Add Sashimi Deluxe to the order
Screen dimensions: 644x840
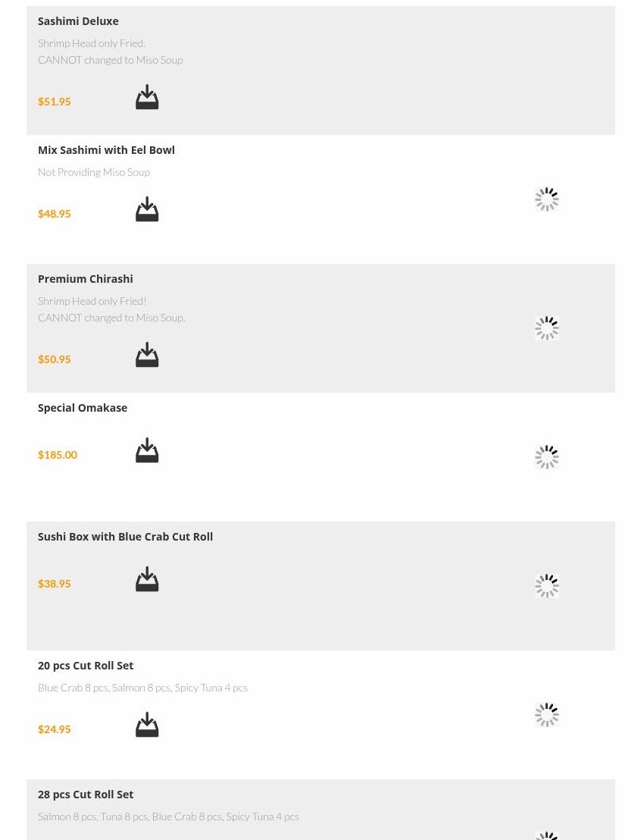pos(147,98)
